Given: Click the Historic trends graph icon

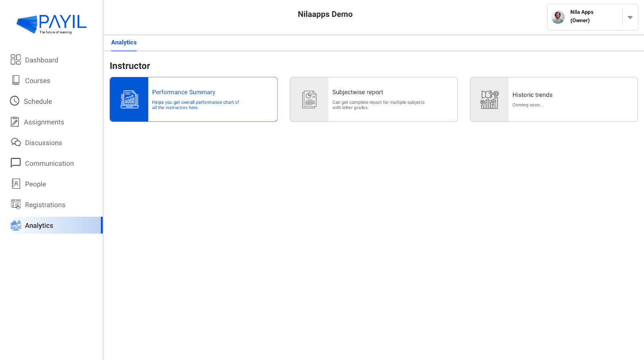Looking at the screenshot, I should 489,99.
